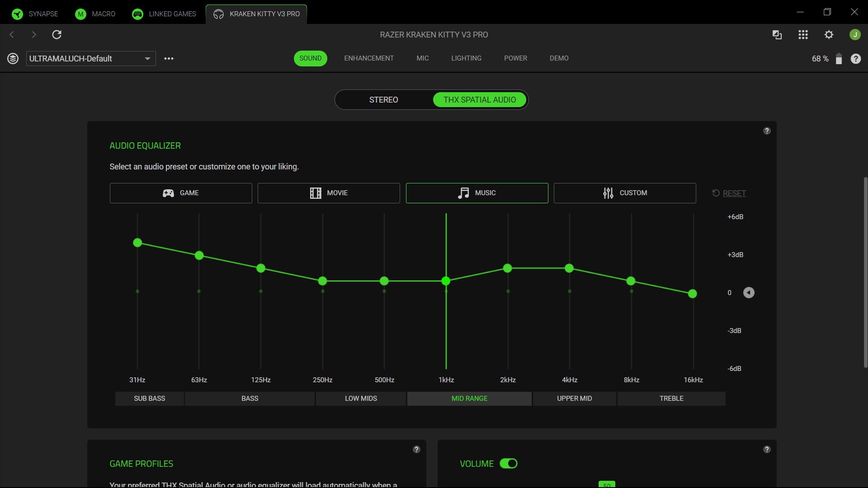The height and width of the screenshot is (488, 868).
Task: Collapse the dB scale with the left-facing chevron
Action: point(749,292)
